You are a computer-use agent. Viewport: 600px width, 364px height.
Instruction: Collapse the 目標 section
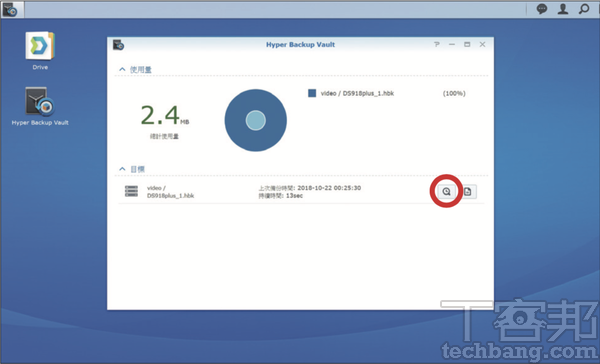122,169
